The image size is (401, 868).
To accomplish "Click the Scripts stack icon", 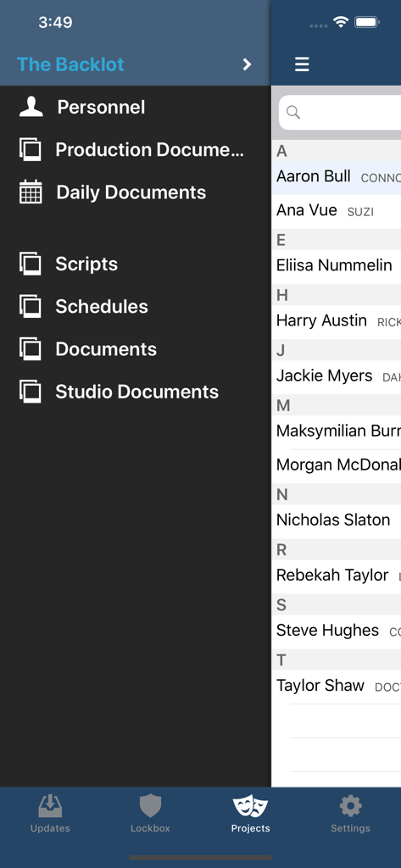I will coord(31,264).
